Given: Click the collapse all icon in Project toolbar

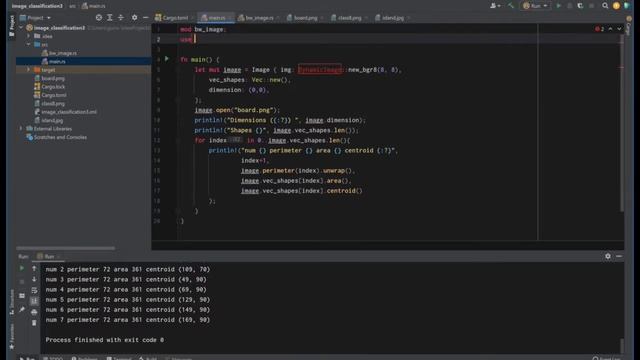Looking at the screenshot, I should tap(121, 18).
